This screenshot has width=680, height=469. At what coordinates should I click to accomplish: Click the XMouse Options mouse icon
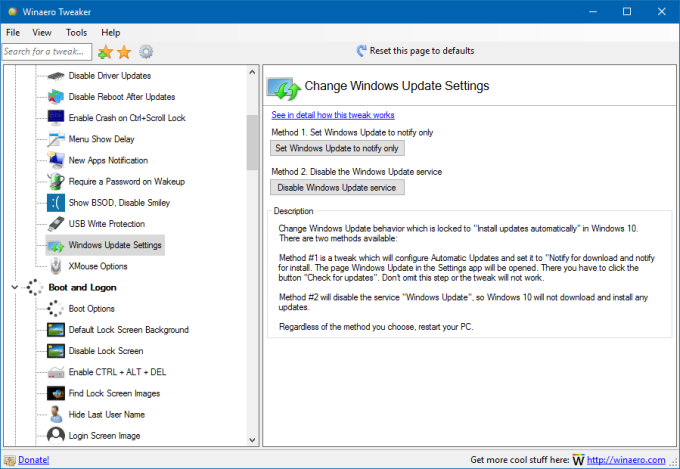pyautogui.click(x=56, y=266)
